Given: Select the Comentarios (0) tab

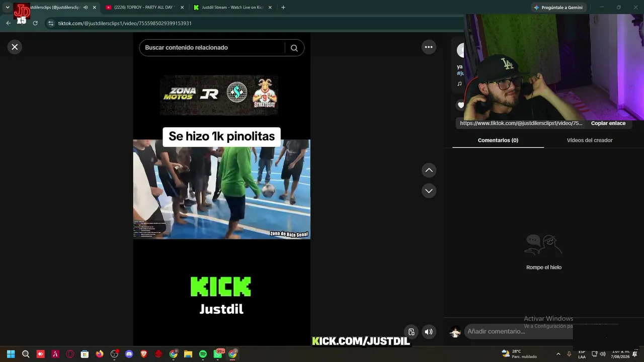Looking at the screenshot, I should pyautogui.click(x=498, y=140).
